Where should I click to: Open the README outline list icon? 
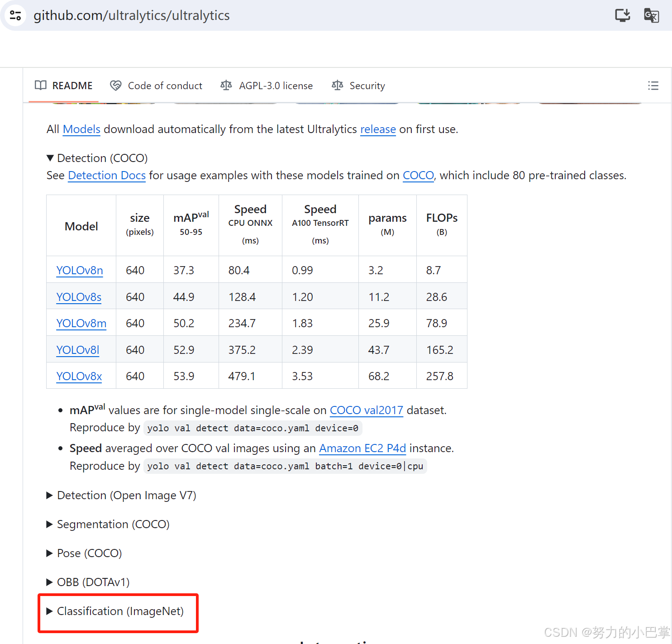pyautogui.click(x=653, y=86)
